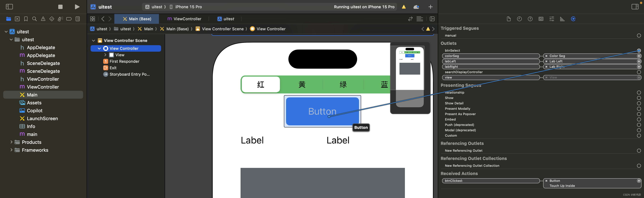Viewport: 644px width, 198px height.
Task: Click the warning indicator in toolbar
Action: click(x=404, y=7)
